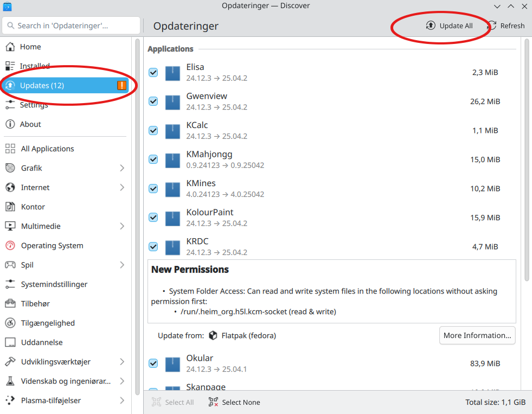Image resolution: width=532 pixels, height=414 pixels.
Task: Open the Installed section
Action: [33, 66]
